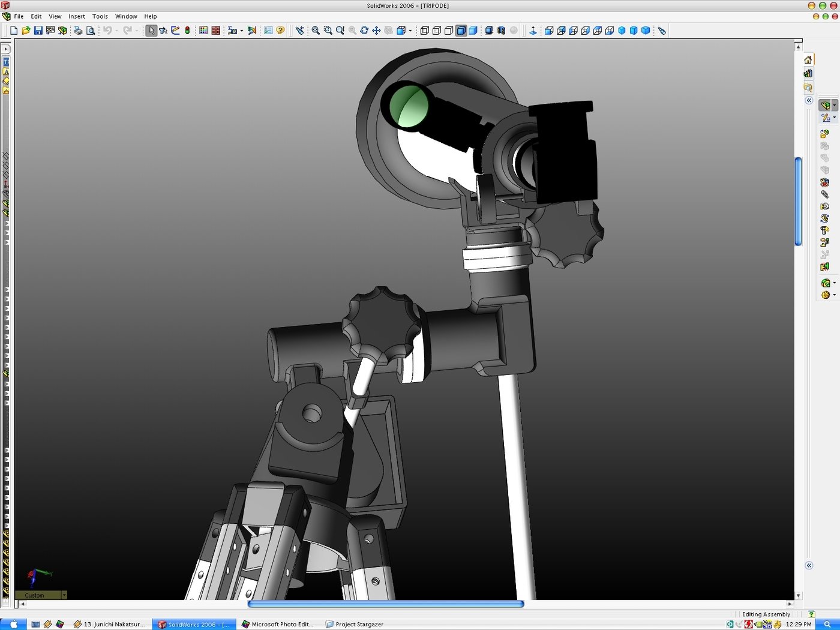
Task: Switch to the Isometric standard view
Action: 622,31
